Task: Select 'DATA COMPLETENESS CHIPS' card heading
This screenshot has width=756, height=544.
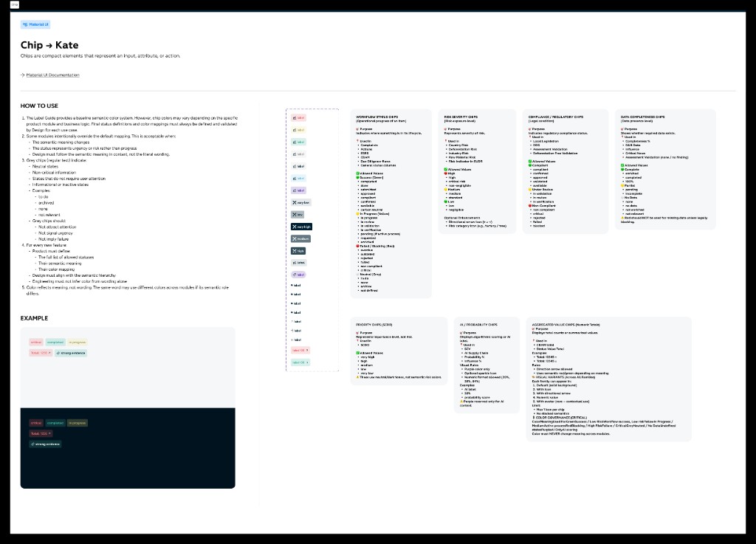Action: [642, 117]
